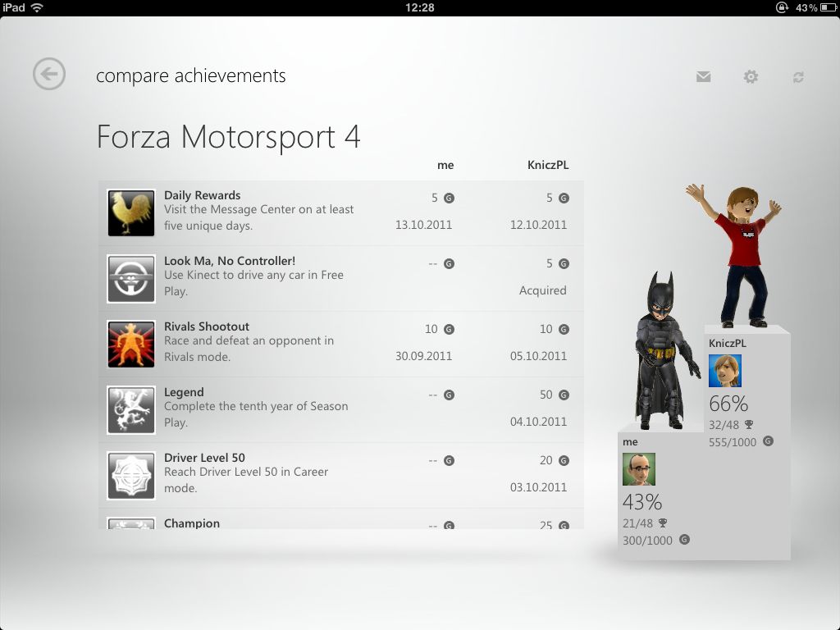Screen dimensions: 840x630
Task: Tap the Legend griffin achievement icon
Action: tap(131, 410)
